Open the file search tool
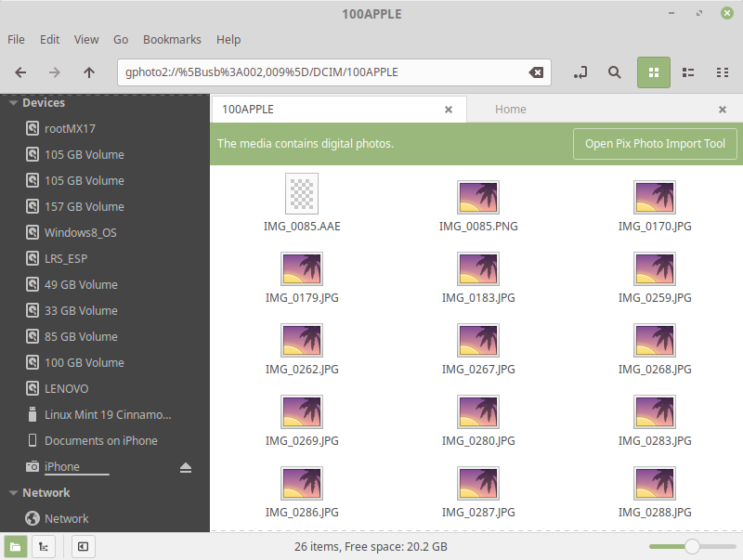The height and width of the screenshot is (560, 743). 614,72
